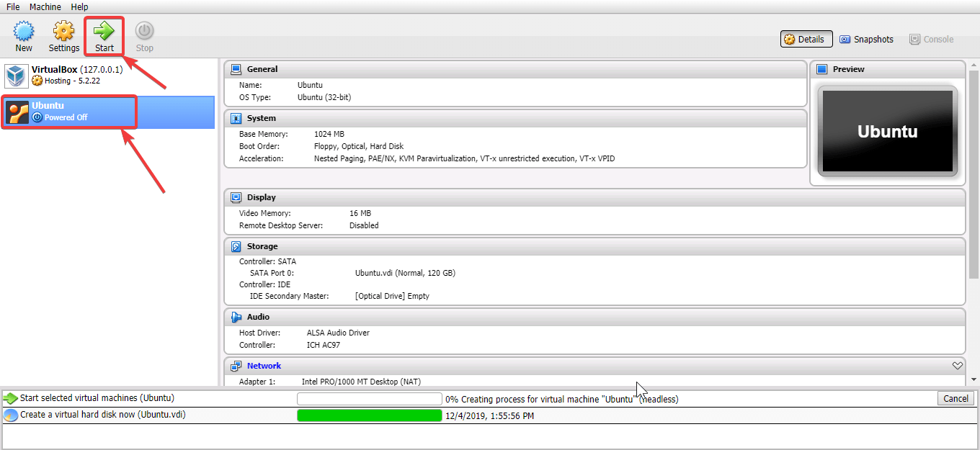Click the Audio section header
The width and height of the screenshot is (980, 450).
point(594,317)
